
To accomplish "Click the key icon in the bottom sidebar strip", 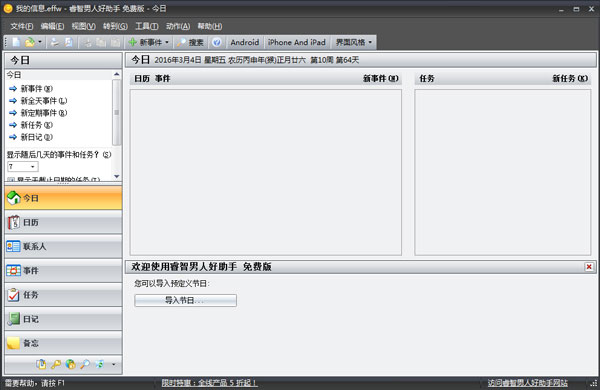I will pos(56,364).
